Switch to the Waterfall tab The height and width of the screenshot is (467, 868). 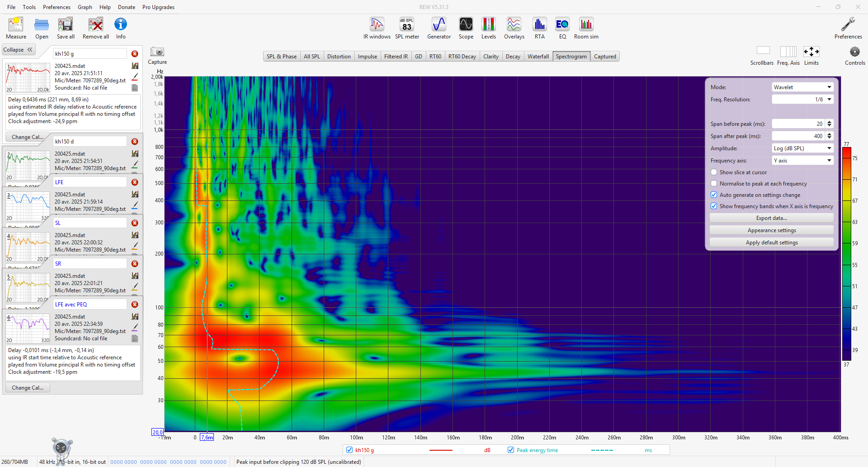click(538, 57)
